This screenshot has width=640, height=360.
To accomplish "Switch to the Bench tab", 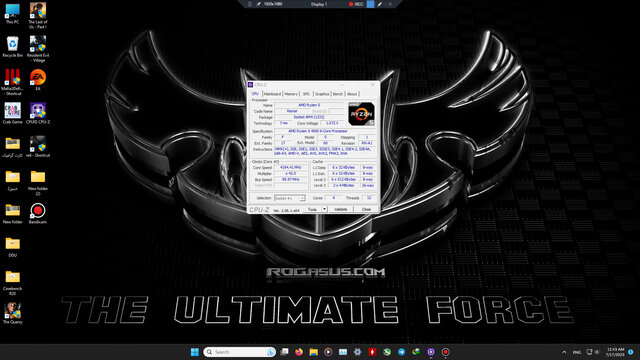I will 338,94.
